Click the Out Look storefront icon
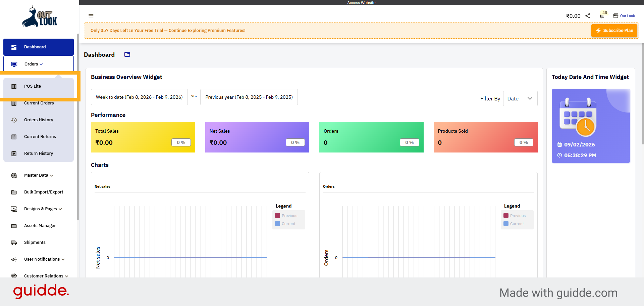This screenshot has height=306, width=644. pos(616,15)
